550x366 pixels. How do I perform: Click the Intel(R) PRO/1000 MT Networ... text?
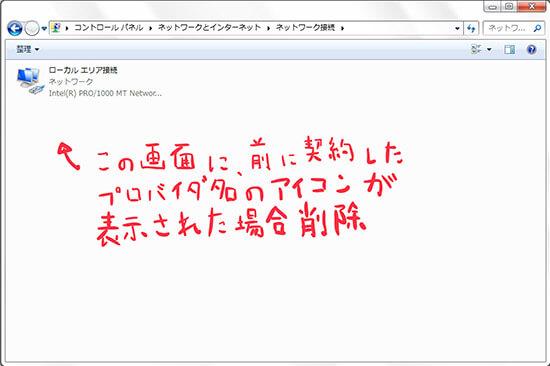click(x=105, y=93)
